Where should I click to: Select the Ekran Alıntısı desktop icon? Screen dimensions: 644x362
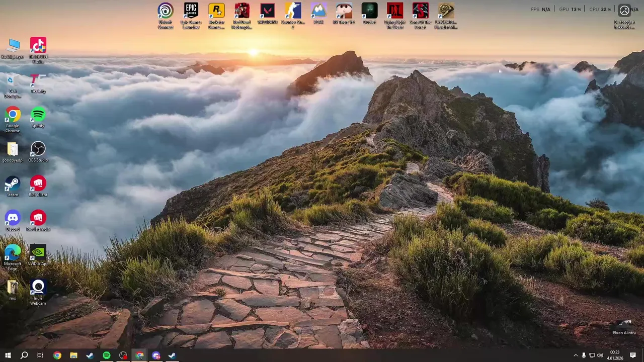click(624, 327)
